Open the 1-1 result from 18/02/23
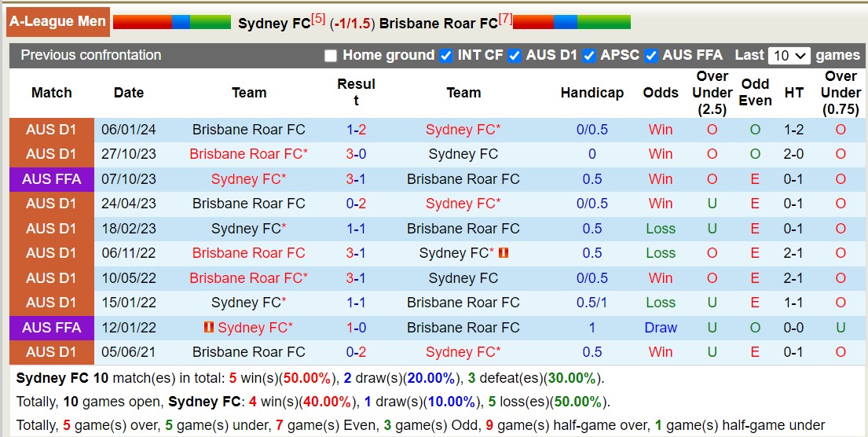 click(x=356, y=228)
